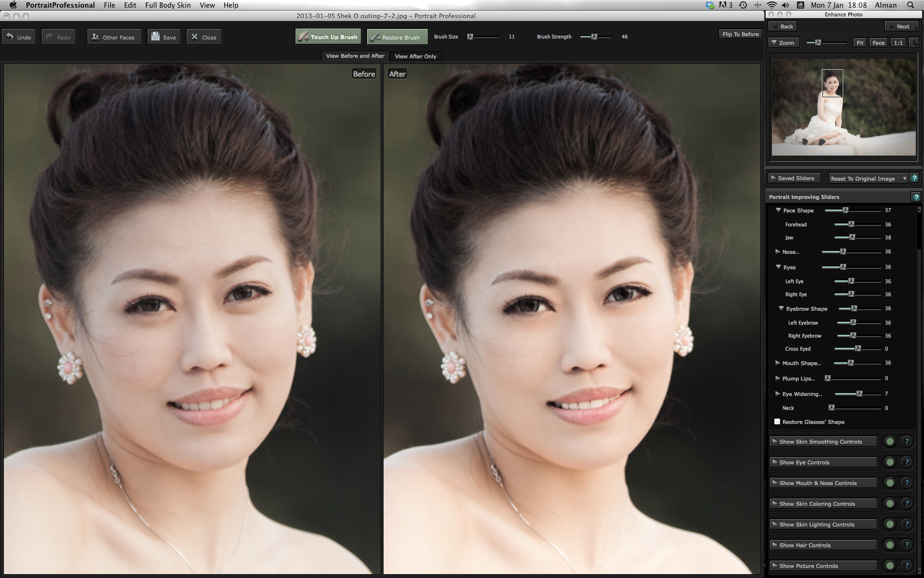Open help for Skin Lighting Controls
The image size is (924, 578).
[x=907, y=524]
